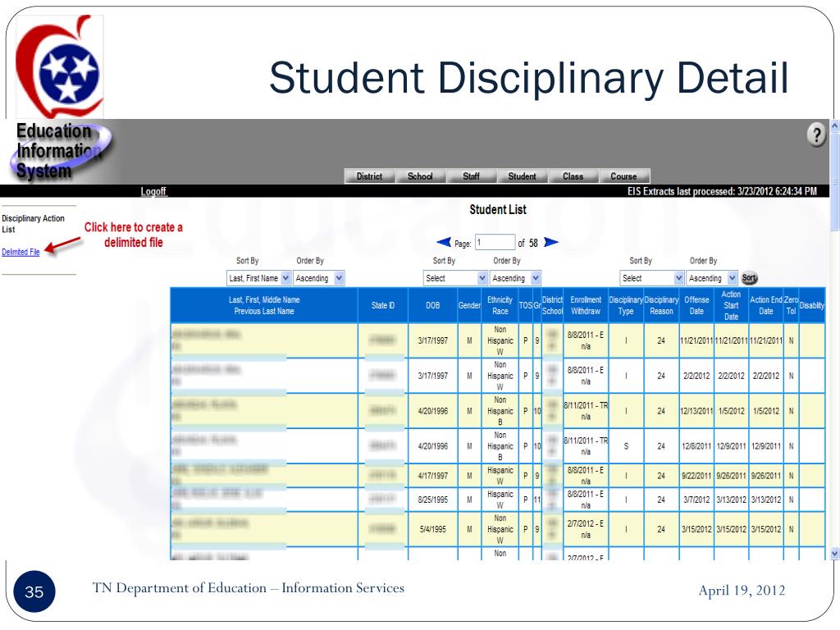Open the second Ascending order dropdown
Viewport: 840px width, 630px height.
[515, 278]
